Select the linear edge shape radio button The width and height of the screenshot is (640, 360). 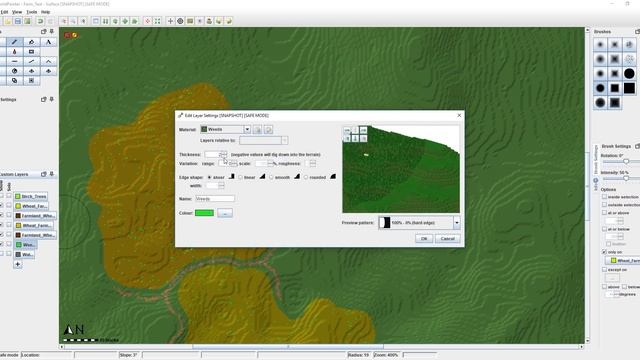(x=240, y=178)
